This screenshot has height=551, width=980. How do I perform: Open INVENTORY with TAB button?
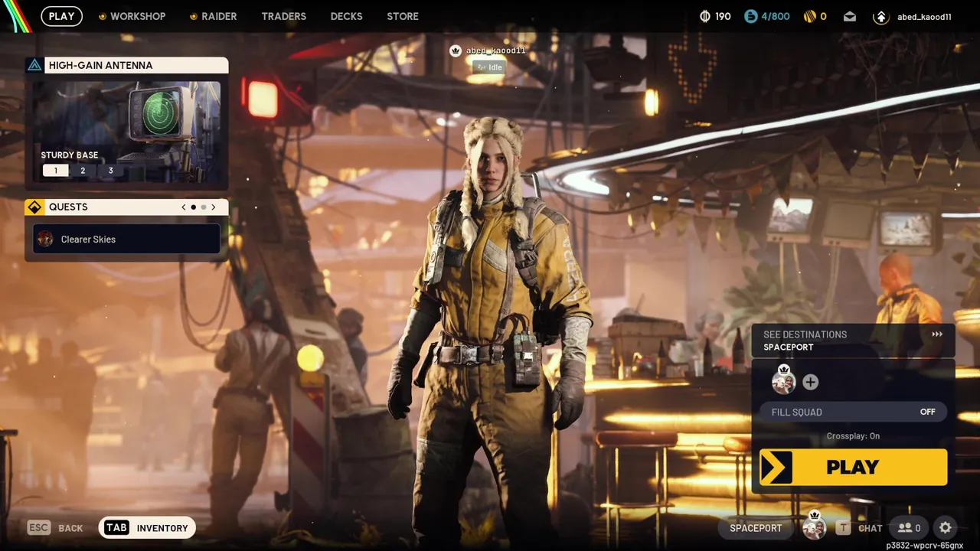(x=147, y=527)
